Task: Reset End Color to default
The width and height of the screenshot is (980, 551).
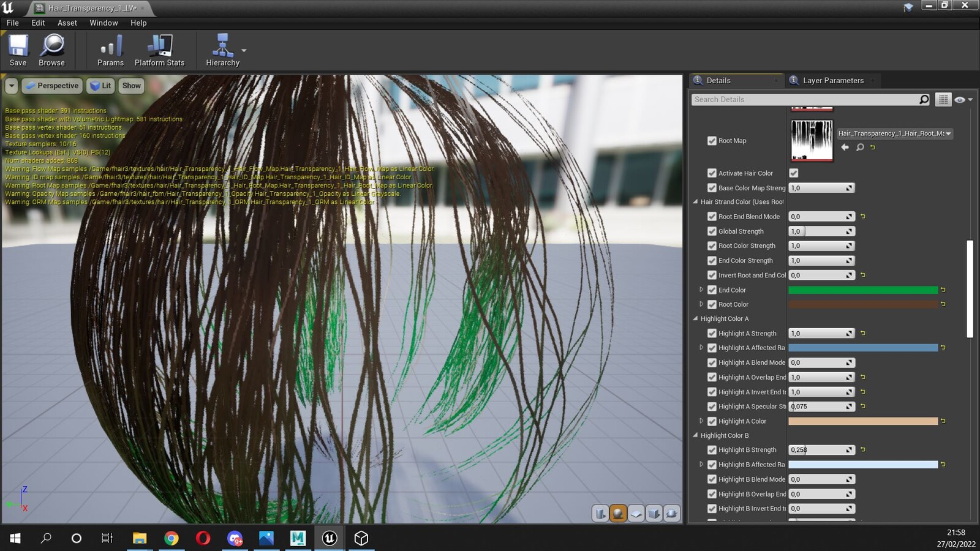Action: coord(943,290)
